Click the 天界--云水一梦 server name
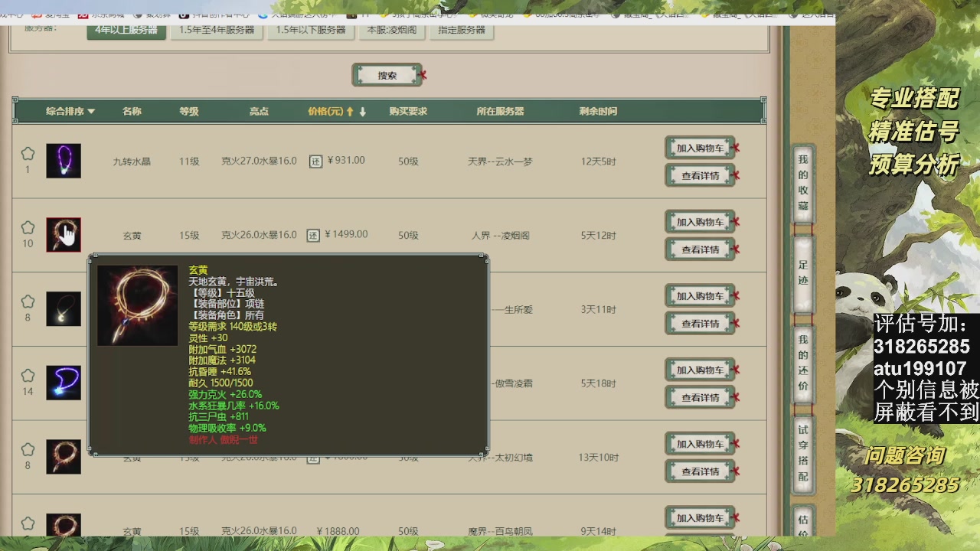 (500, 161)
